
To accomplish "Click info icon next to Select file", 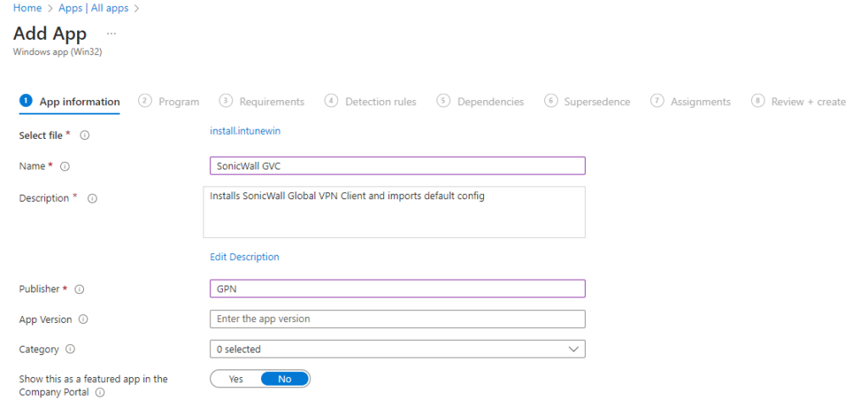I will pos(85,135).
